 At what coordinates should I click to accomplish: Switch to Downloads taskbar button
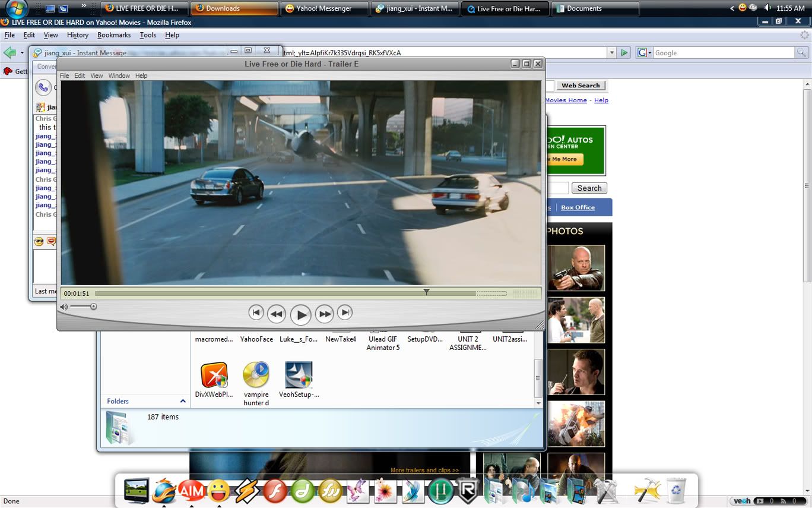[x=234, y=8]
